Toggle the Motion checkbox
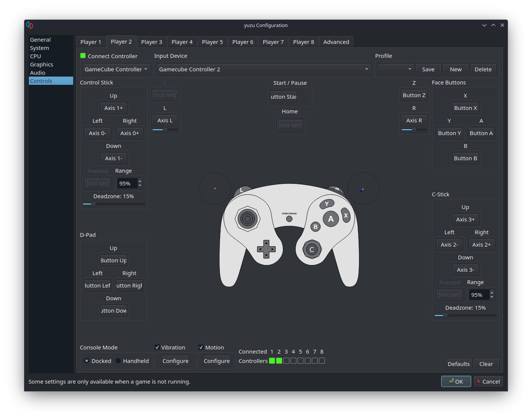532x420 pixels. point(201,347)
